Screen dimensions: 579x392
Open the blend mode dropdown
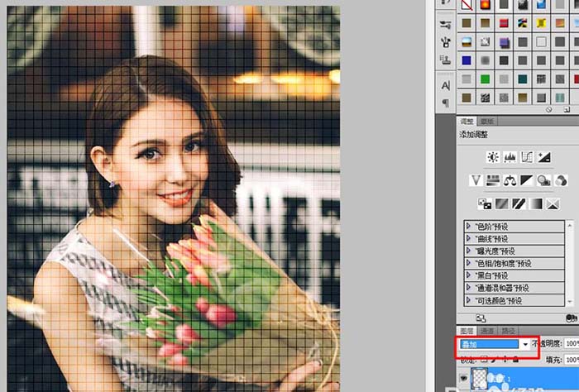coord(524,342)
